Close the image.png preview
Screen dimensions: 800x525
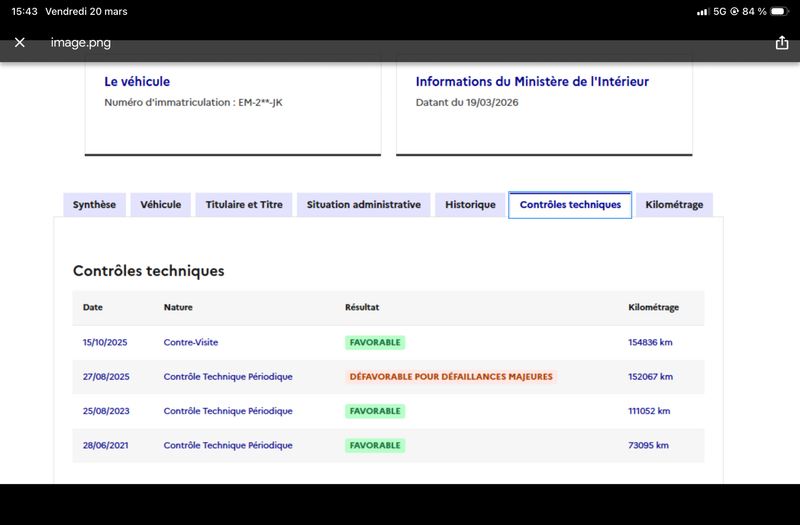point(19,42)
